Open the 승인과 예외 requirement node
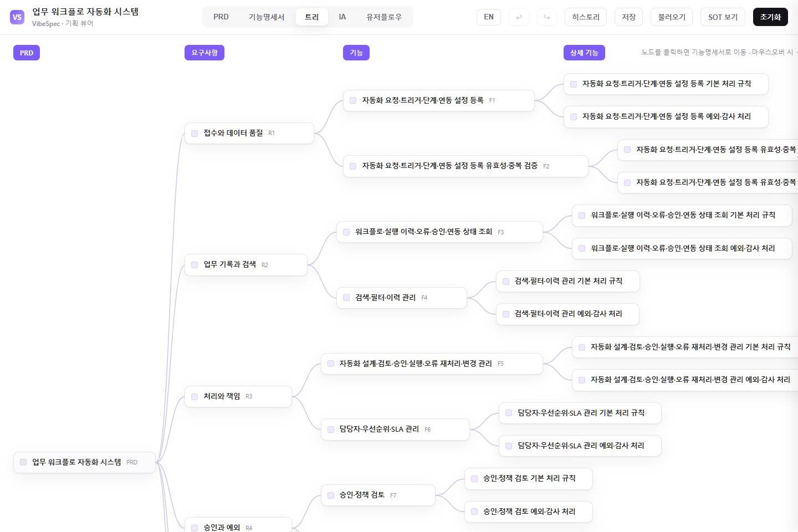798x532 pixels. tap(238, 526)
